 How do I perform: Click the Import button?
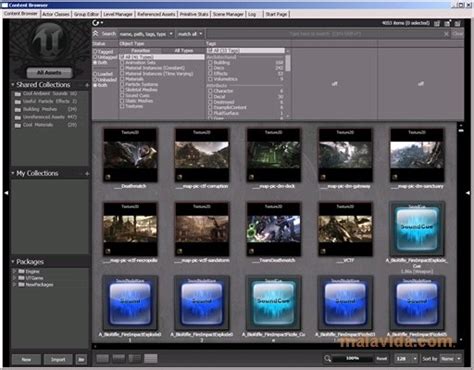point(58,359)
